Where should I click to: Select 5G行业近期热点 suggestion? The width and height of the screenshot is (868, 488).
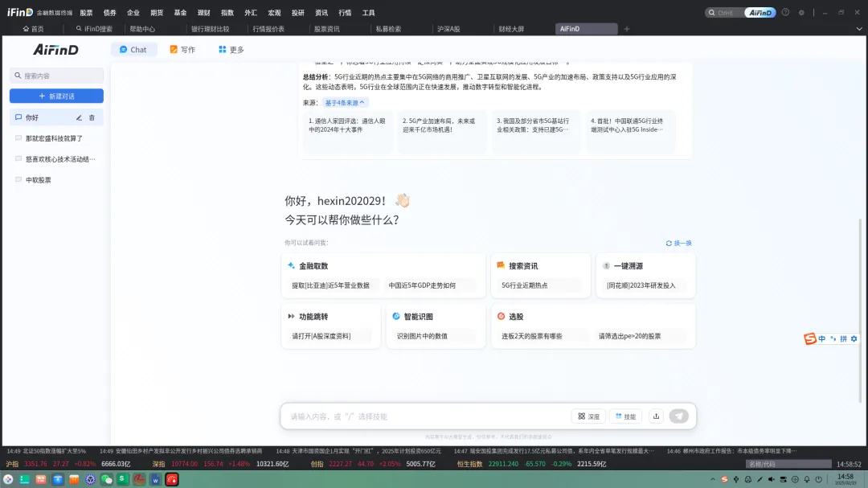(524, 285)
